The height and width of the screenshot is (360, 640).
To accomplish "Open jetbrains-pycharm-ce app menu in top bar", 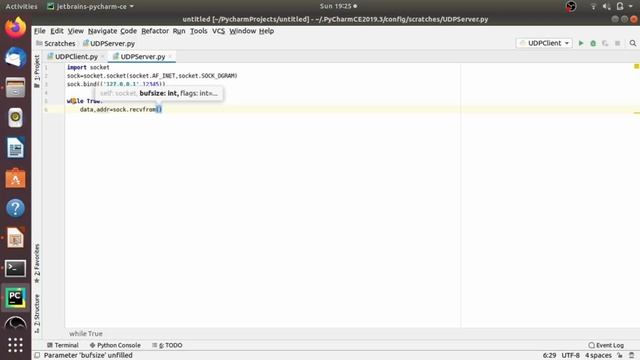I will click(91, 6).
